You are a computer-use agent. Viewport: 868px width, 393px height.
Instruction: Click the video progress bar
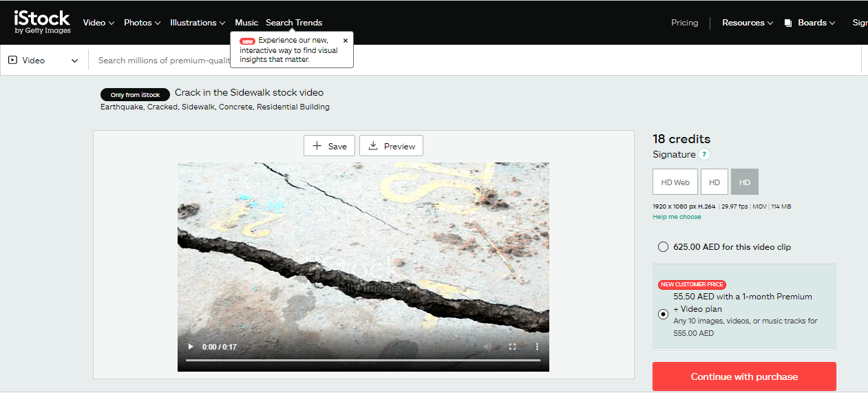pos(363,360)
